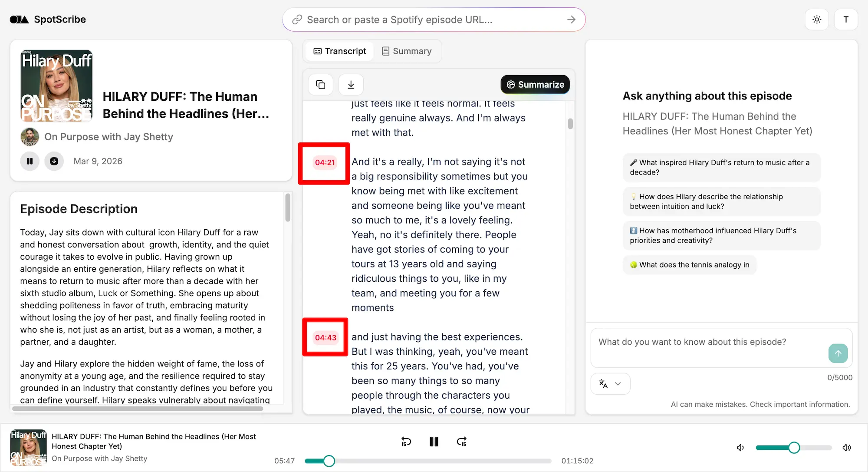
Task: Open the SpotScribe logo
Action: coord(47,19)
